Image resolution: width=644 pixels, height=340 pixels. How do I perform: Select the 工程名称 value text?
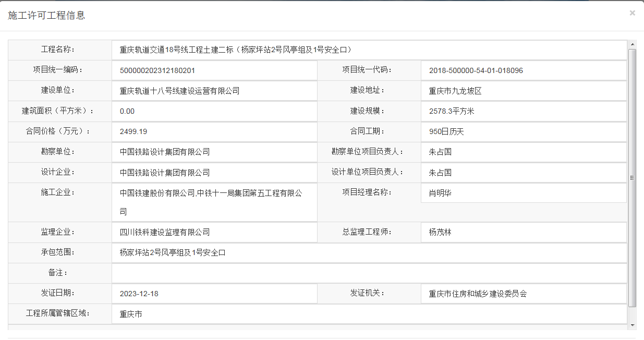pos(237,50)
